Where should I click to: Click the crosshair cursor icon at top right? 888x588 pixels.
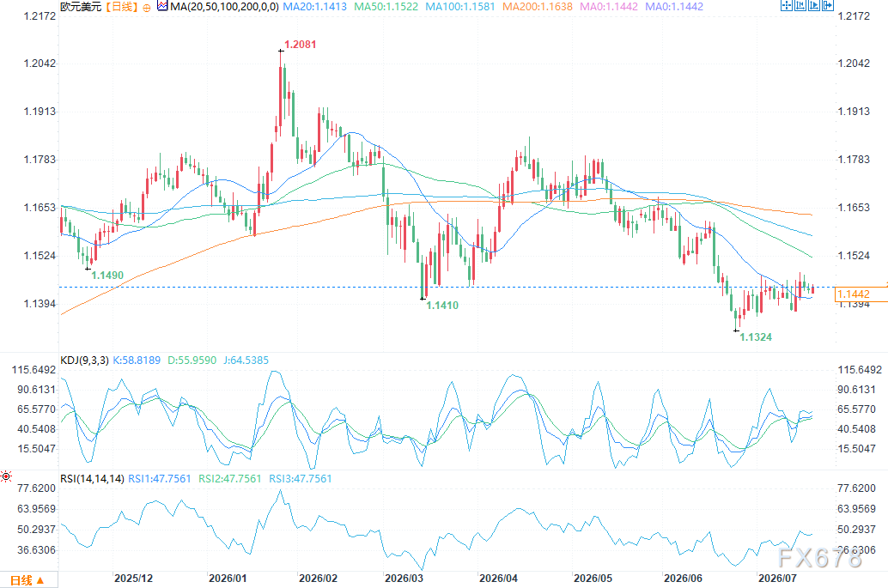786,6
